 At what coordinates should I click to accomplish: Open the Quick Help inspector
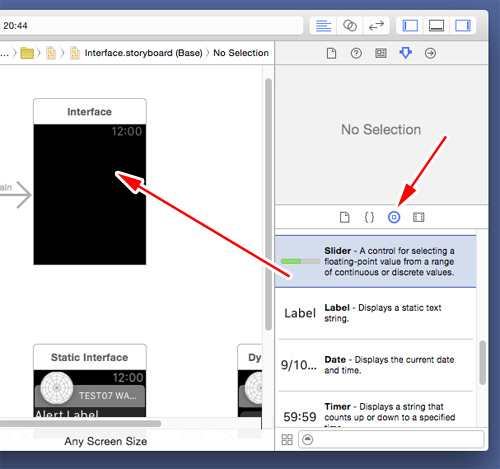[356, 53]
